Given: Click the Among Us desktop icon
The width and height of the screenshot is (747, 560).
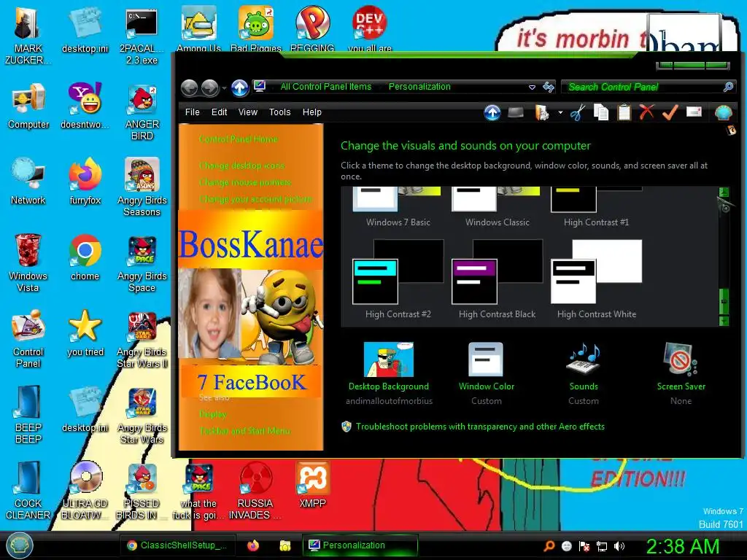Looking at the screenshot, I should pos(198,28).
